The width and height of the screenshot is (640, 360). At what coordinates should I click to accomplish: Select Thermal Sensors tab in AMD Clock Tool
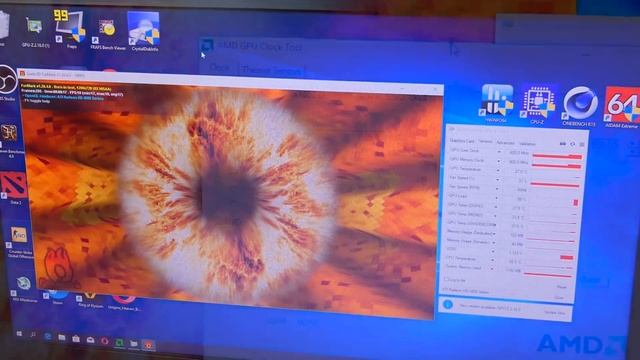271,70
